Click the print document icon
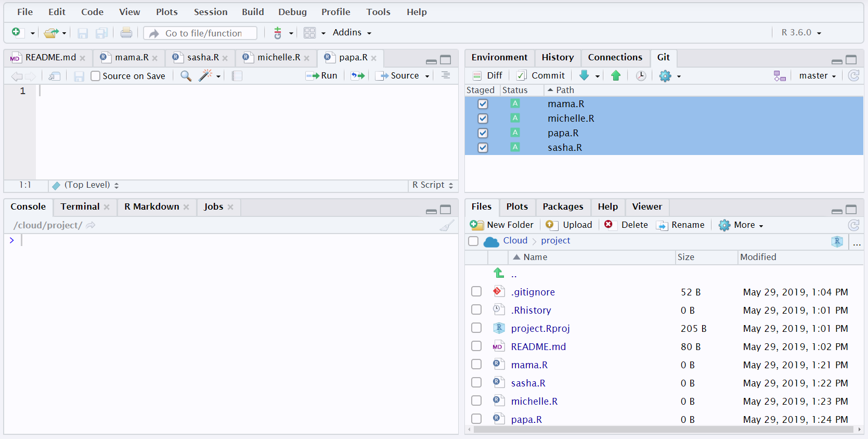 coord(126,33)
